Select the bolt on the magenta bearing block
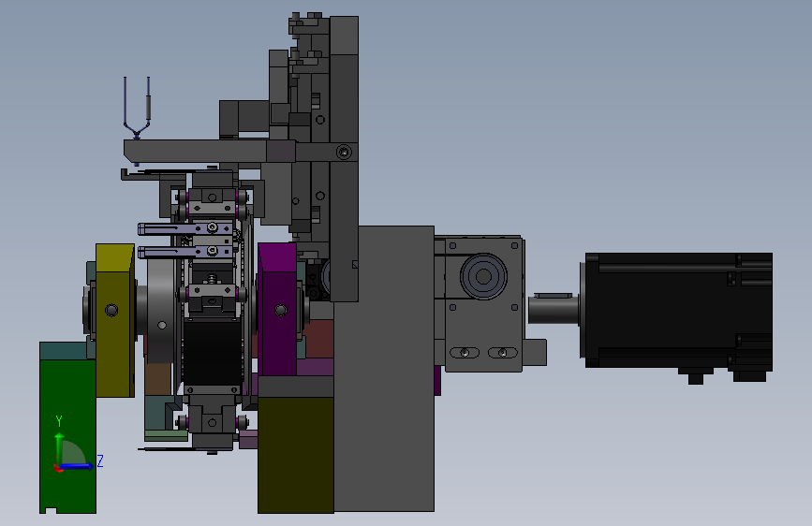 point(281,310)
